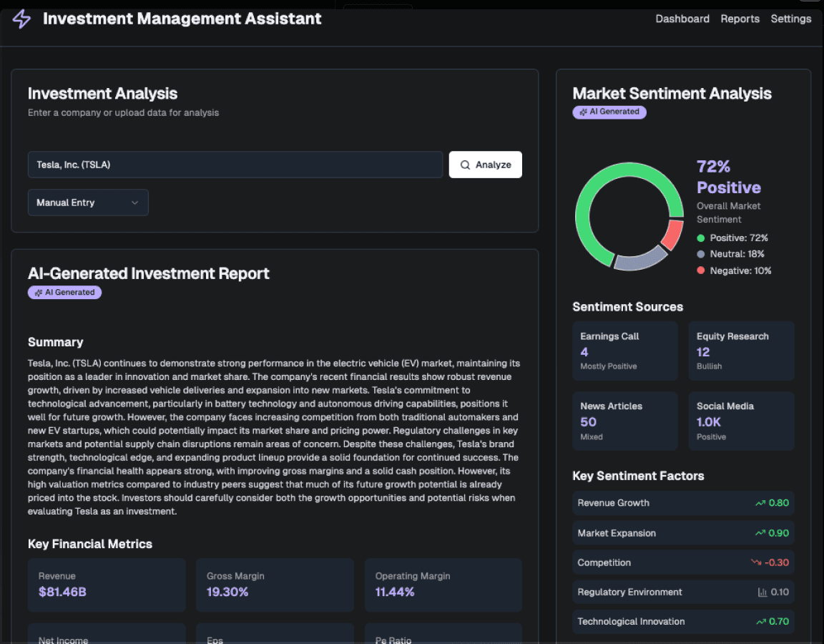Viewport: 824px width, 644px height.
Task: Click the downward trend icon next to Competition
Action: pyautogui.click(x=756, y=562)
